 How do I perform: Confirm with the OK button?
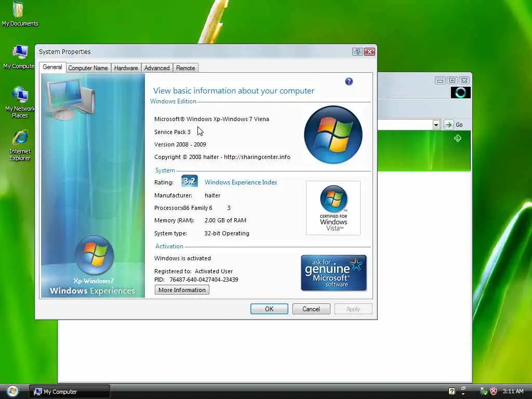(x=269, y=309)
